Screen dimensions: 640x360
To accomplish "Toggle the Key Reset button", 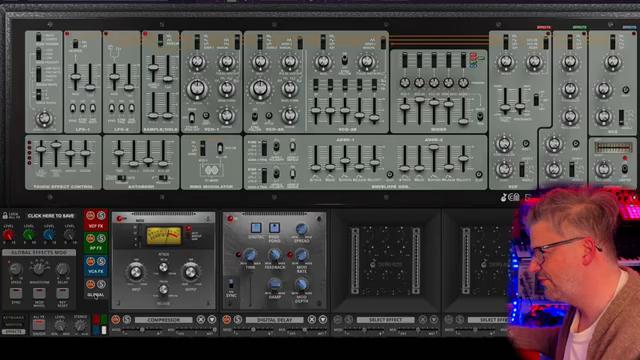I will [62, 293].
